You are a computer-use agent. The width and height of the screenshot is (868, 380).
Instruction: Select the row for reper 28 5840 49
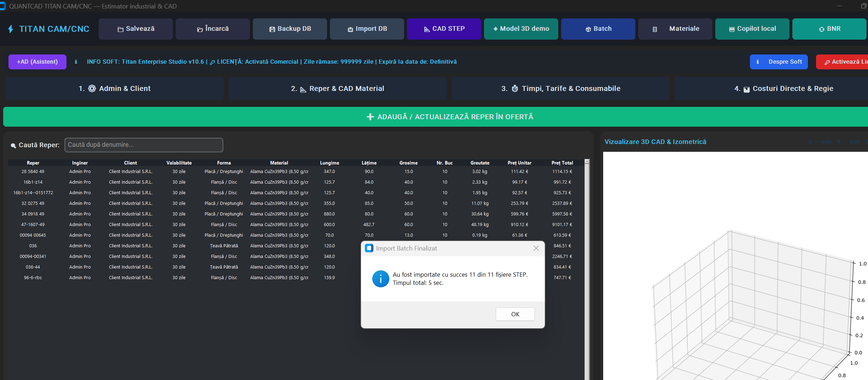click(x=296, y=172)
